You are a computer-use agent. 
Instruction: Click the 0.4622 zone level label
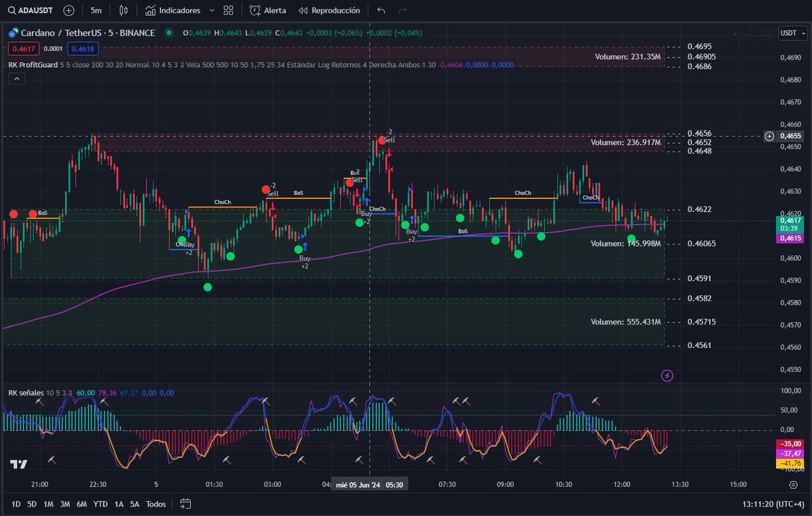pyautogui.click(x=699, y=210)
